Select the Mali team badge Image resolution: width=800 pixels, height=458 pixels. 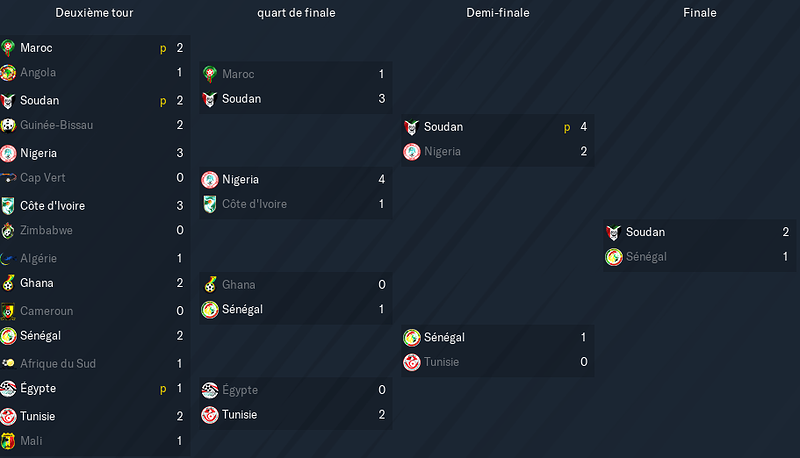[8, 441]
